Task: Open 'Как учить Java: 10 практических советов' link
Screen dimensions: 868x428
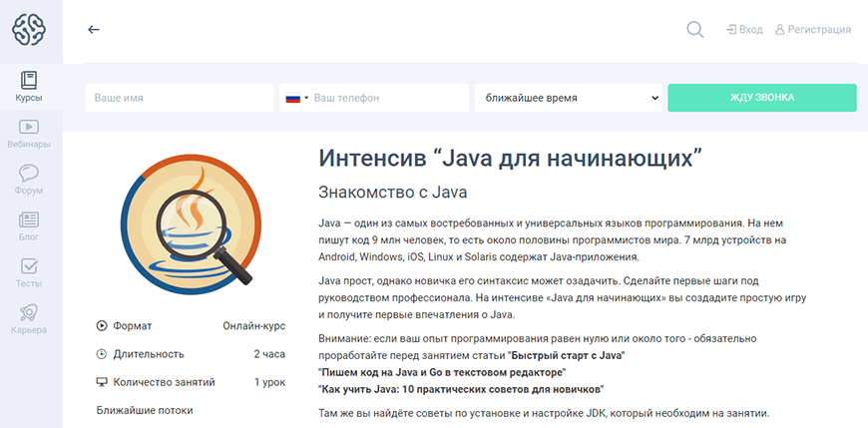Action: (x=461, y=389)
